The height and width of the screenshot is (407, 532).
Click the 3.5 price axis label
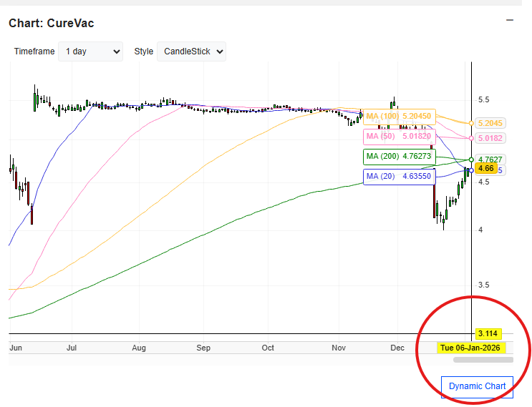coord(483,285)
